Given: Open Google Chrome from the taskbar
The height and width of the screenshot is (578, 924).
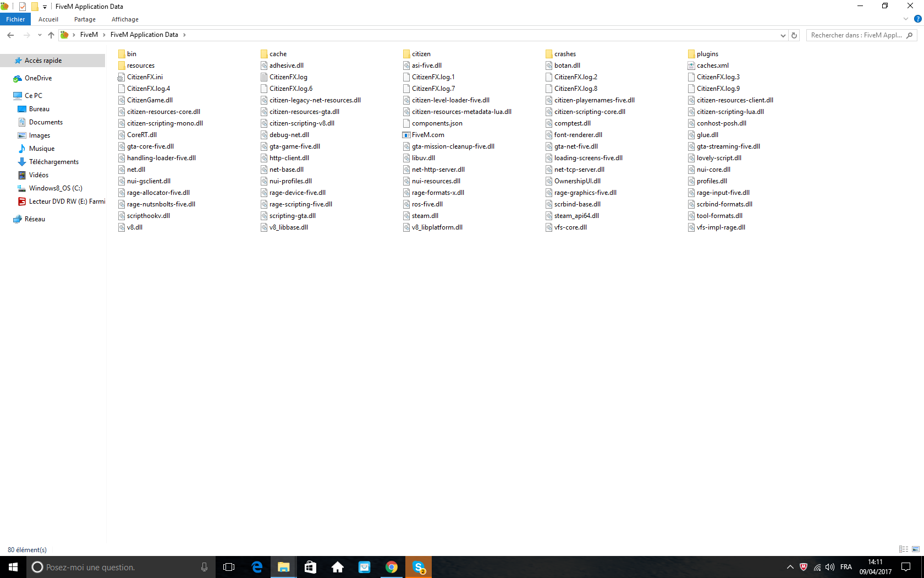Looking at the screenshot, I should click(392, 567).
